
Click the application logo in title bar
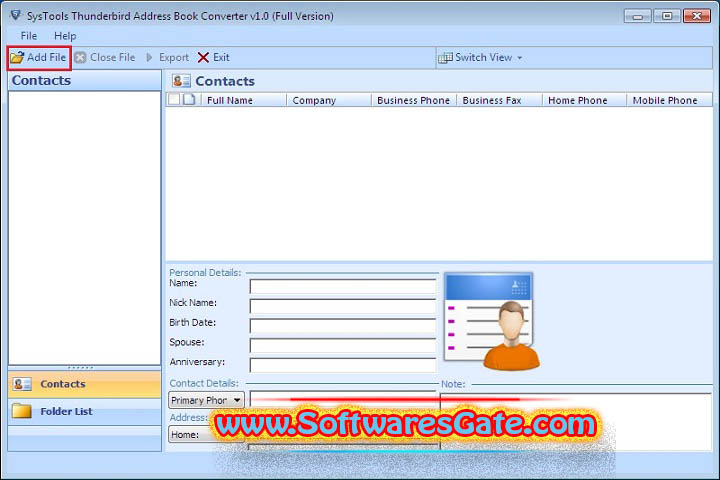[16, 16]
